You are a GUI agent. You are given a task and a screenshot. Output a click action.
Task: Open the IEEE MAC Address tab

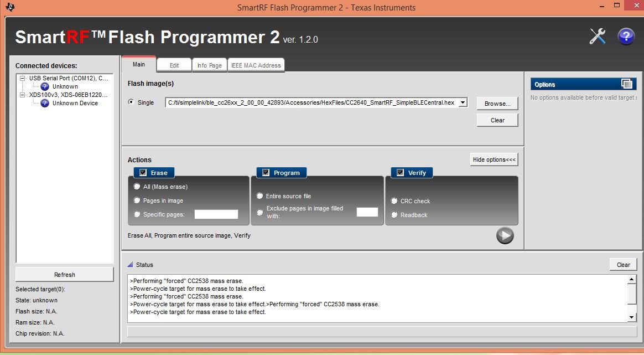(256, 65)
